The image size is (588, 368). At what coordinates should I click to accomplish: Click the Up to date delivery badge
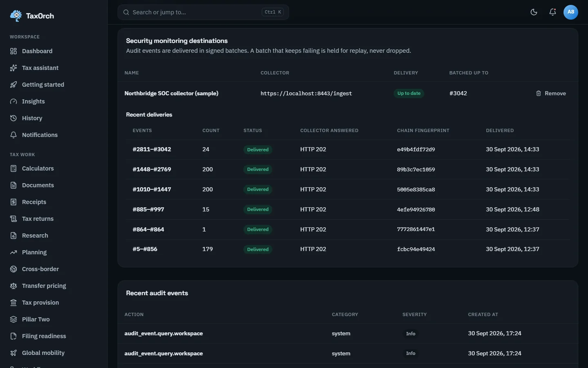click(409, 93)
